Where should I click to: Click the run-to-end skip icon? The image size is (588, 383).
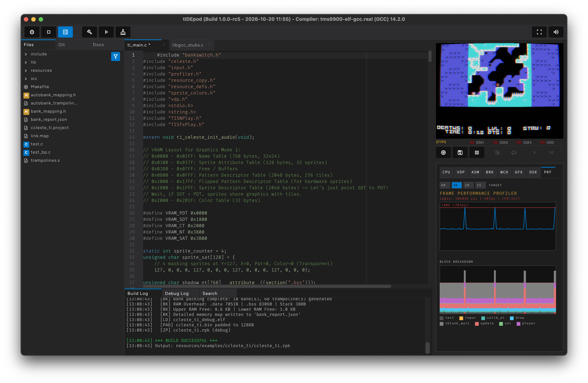551,153
